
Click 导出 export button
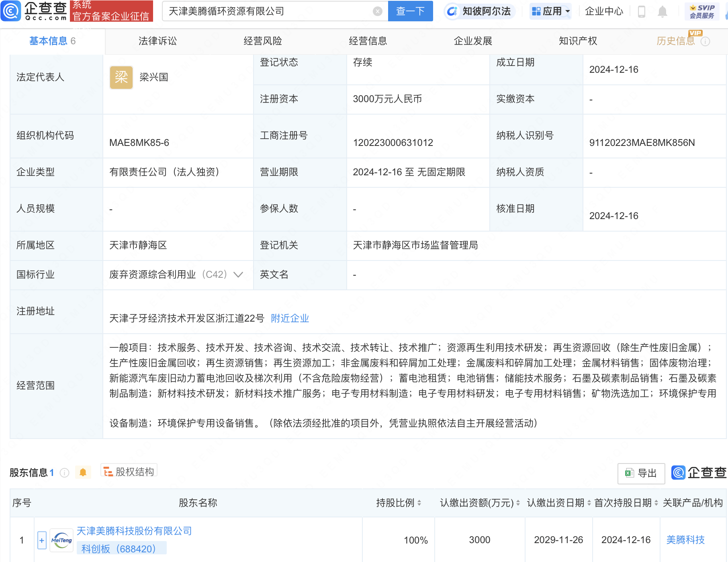click(641, 473)
